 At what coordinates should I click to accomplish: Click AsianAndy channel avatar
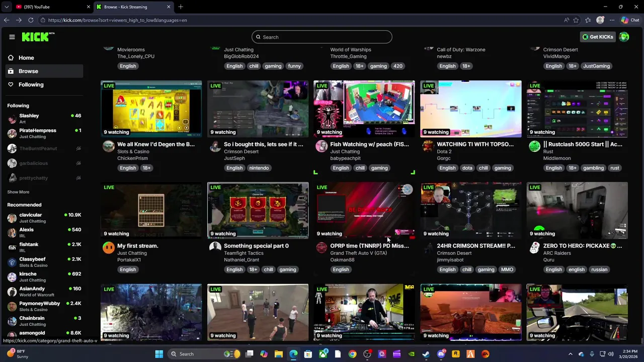point(12,292)
